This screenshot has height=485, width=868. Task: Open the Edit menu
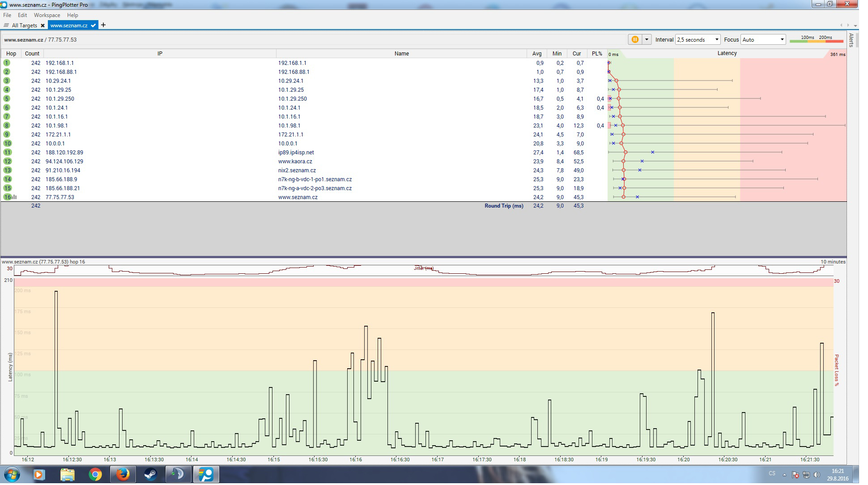pos(22,15)
